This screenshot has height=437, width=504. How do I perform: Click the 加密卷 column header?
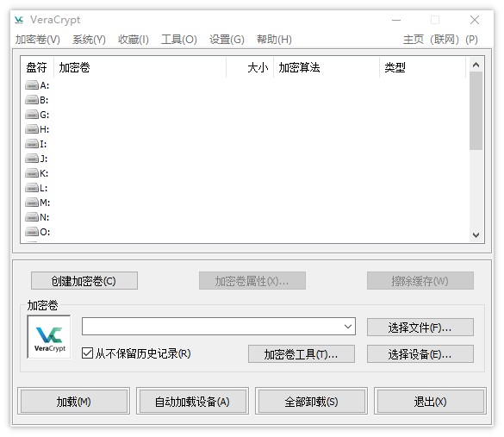[x=140, y=67]
